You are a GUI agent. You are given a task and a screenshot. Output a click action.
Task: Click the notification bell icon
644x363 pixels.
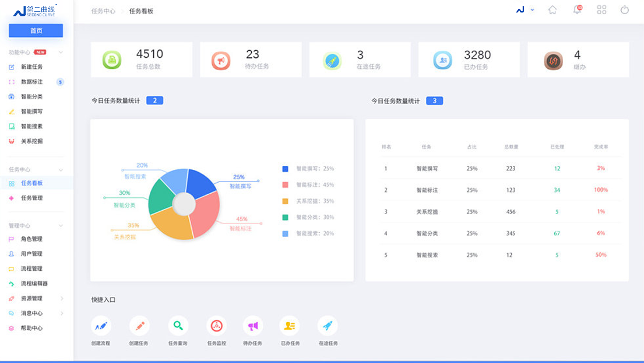click(577, 10)
